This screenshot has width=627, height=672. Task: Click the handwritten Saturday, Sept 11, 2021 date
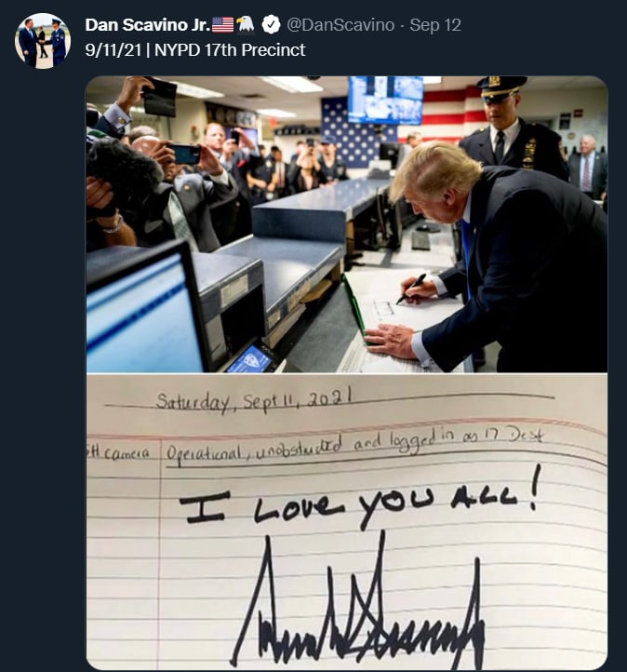[x=255, y=399]
